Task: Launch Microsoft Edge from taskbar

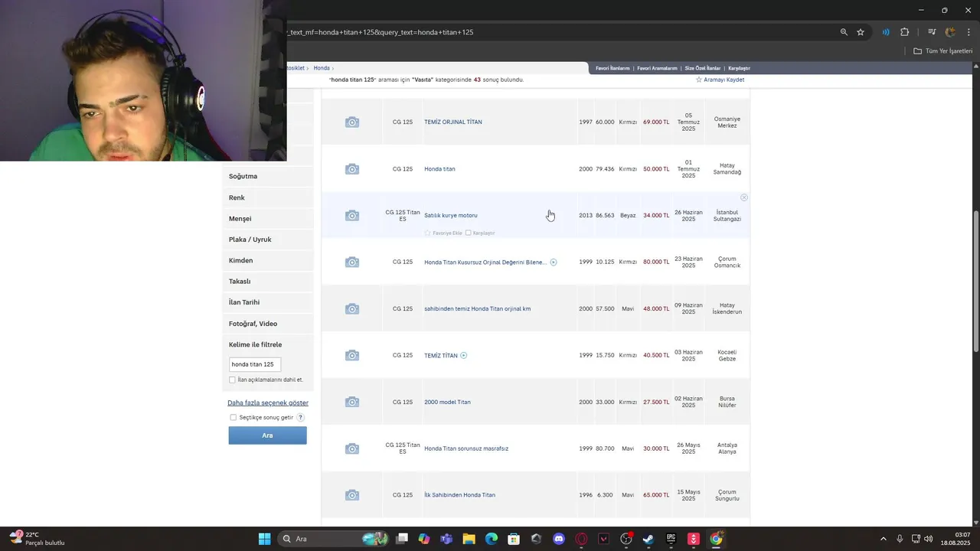Action: click(x=491, y=539)
